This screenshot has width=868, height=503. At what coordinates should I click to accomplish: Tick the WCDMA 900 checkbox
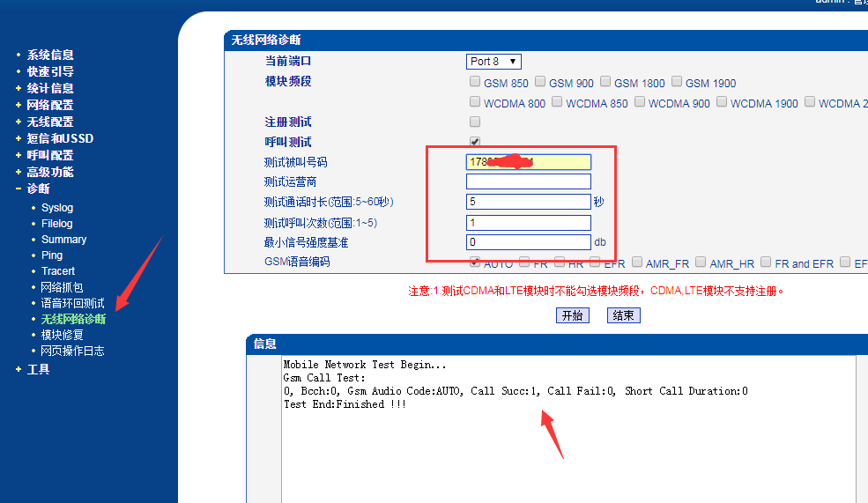(x=641, y=103)
